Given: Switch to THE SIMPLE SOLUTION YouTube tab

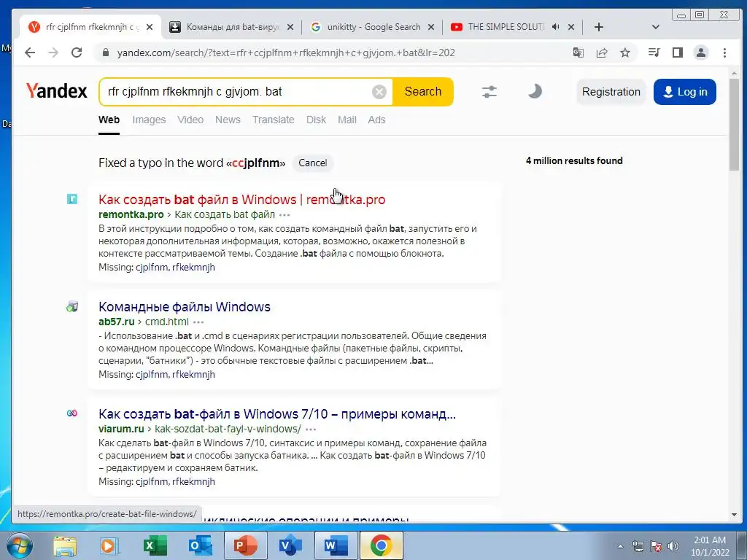Looking at the screenshot, I should coord(506,27).
